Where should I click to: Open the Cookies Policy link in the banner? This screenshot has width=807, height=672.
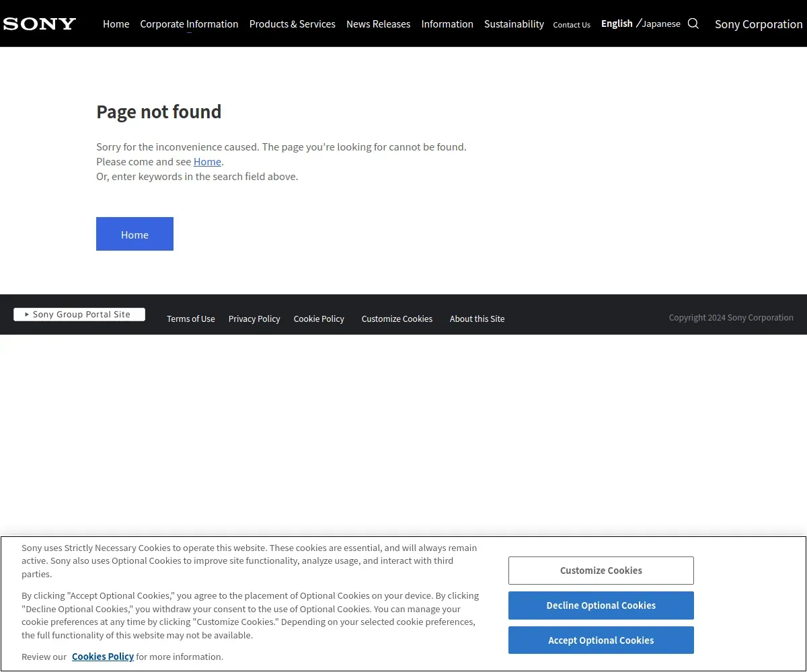tap(103, 657)
